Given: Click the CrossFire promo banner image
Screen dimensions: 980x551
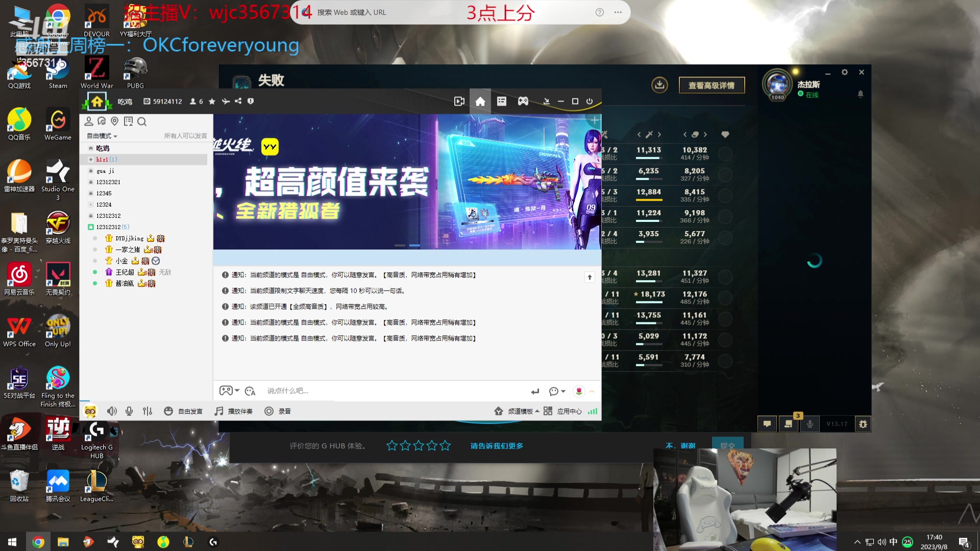Looking at the screenshot, I should click(x=407, y=182).
